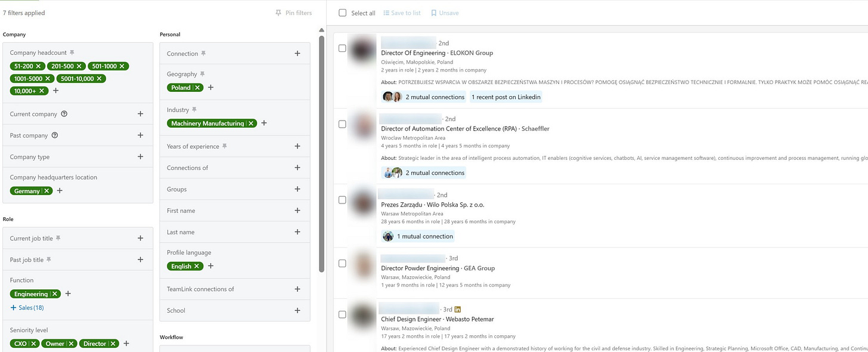The image size is (868, 352).
Task: Add another function filter value
Action: click(x=68, y=294)
